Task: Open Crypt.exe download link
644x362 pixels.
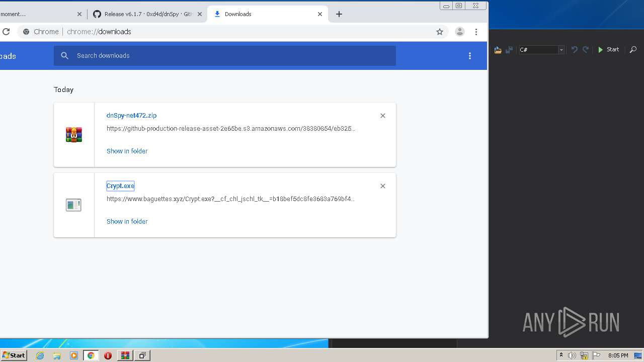Action: 120,186
